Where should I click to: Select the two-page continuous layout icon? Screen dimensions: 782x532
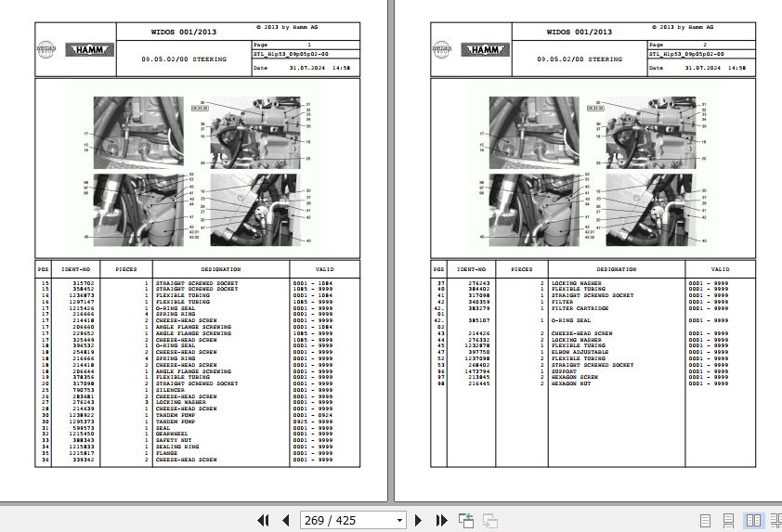point(776,521)
